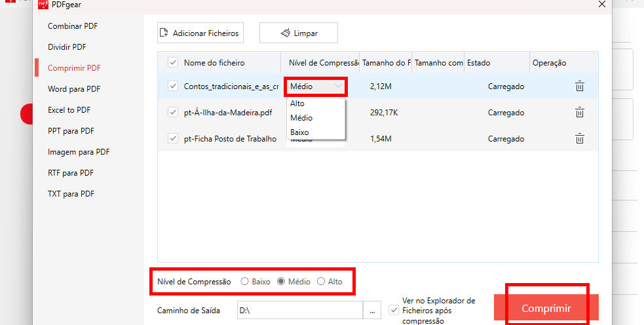
Task: Click the Nível de Compressão column header
Action: [324, 63]
